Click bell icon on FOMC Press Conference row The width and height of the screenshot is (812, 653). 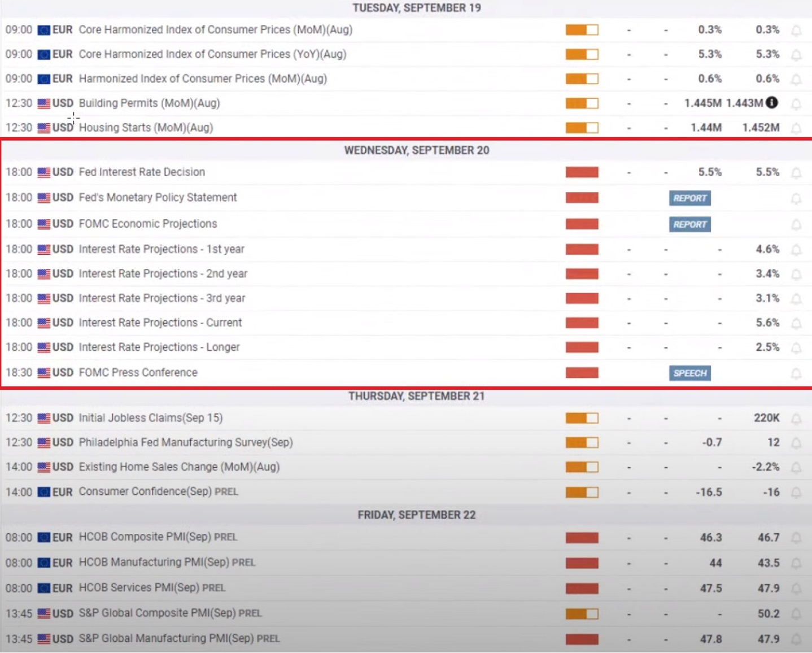796,373
